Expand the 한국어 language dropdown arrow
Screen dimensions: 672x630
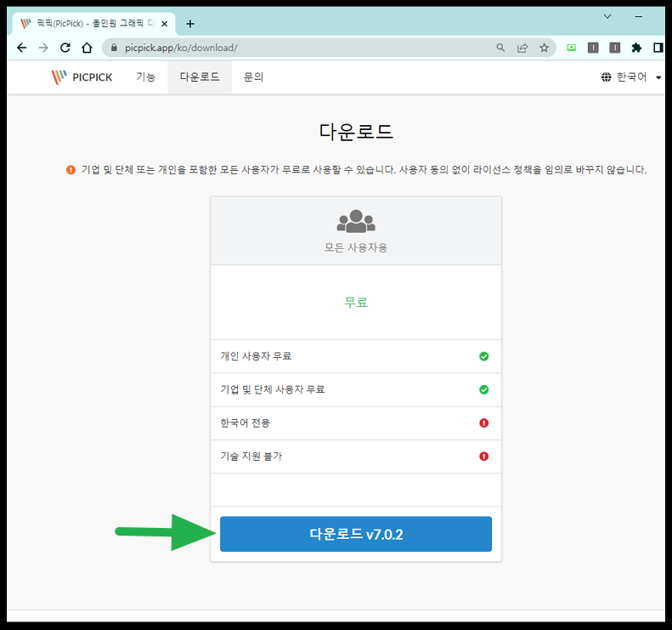(658, 77)
